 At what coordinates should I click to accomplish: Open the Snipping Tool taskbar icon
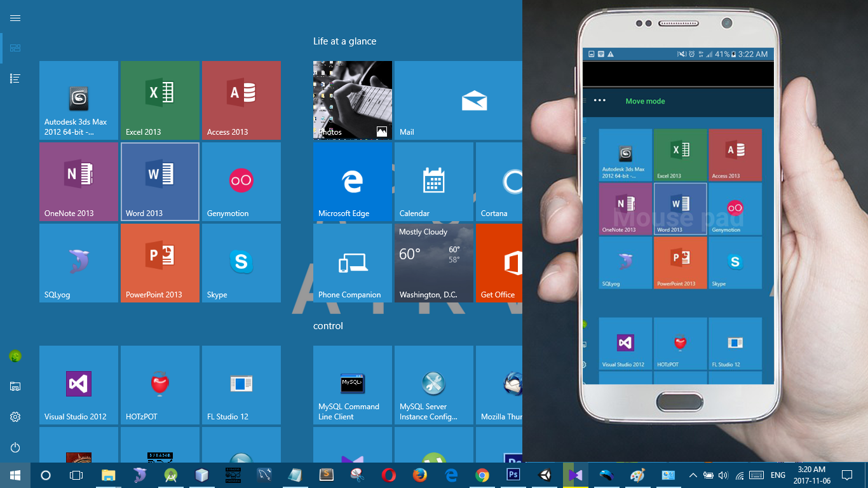click(358, 475)
